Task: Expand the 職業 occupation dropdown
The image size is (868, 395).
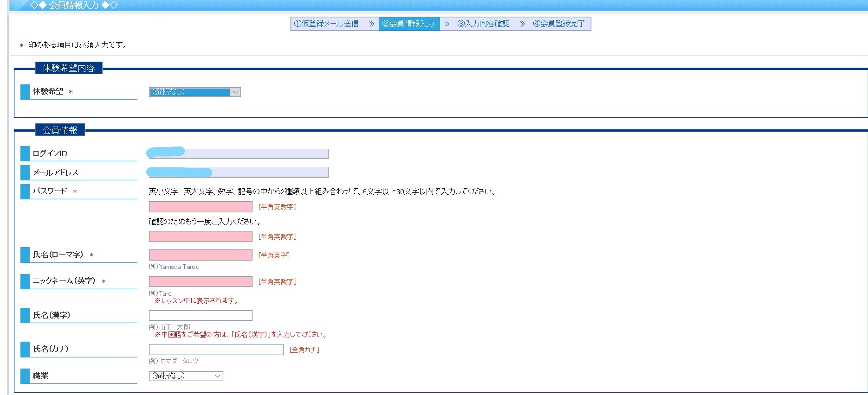Action: click(x=186, y=376)
